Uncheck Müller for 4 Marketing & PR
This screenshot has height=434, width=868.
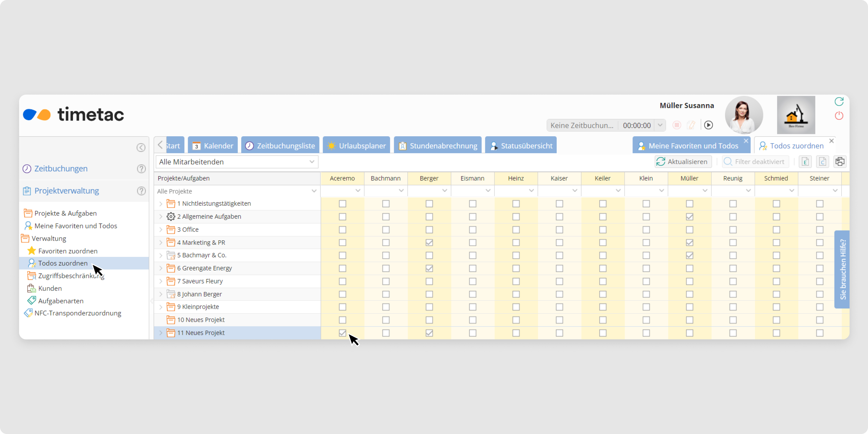(689, 243)
